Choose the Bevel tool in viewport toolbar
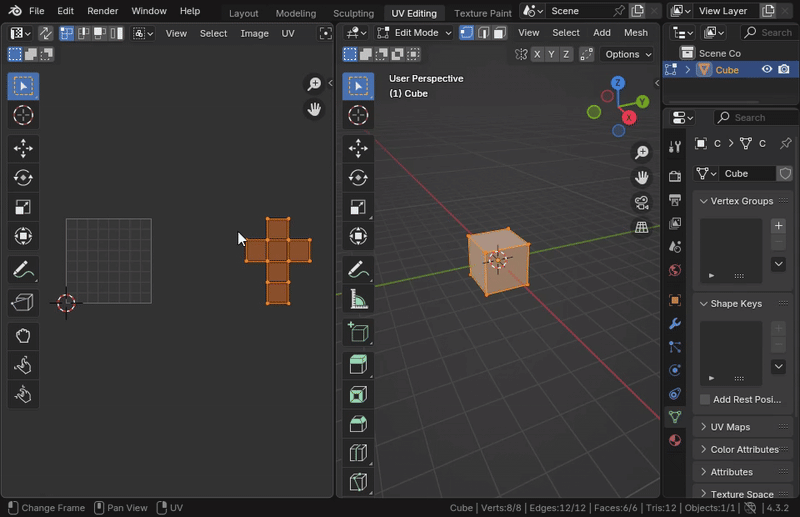This screenshot has width=800, height=517. pyautogui.click(x=358, y=424)
